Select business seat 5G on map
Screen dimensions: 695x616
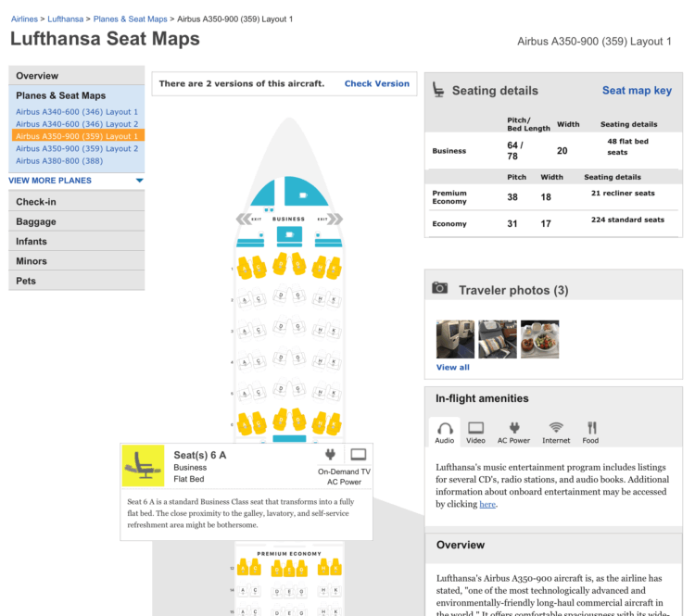(x=298, y=389)
